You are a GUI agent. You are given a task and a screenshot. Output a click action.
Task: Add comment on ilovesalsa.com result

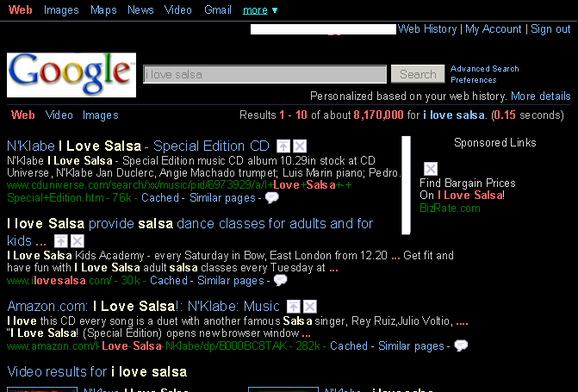[281, 280]
